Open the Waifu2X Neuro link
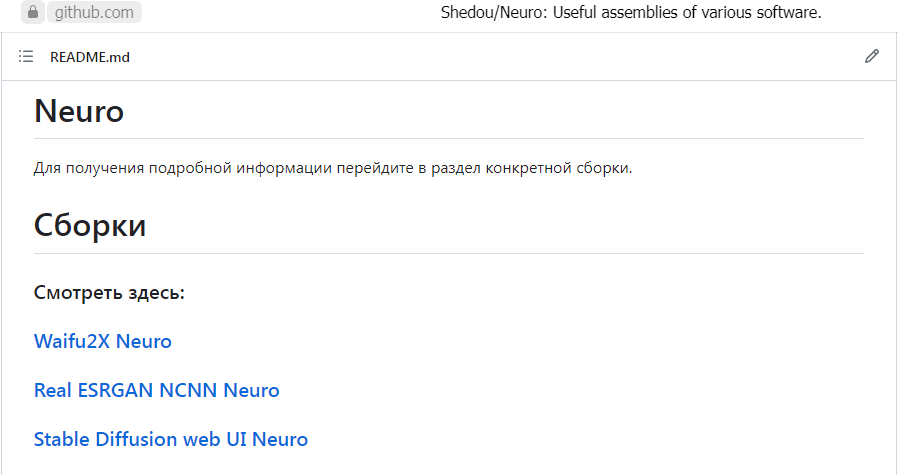 103,341
